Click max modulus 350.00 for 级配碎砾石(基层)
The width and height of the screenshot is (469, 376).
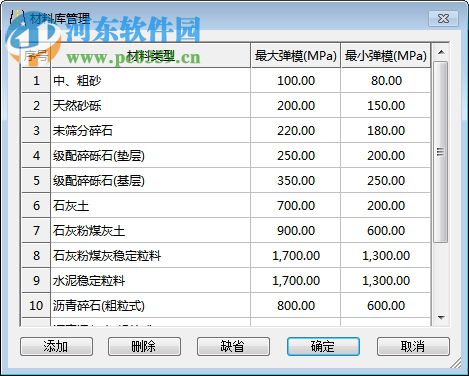296,181
